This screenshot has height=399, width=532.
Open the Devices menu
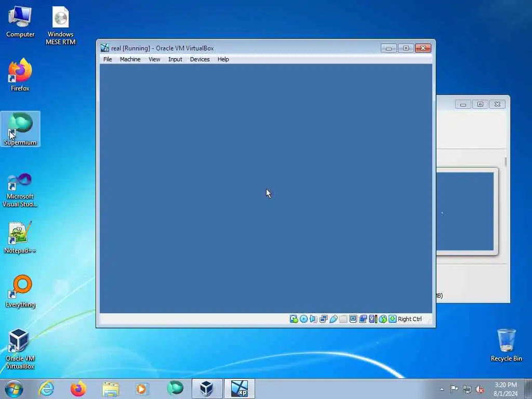tap(200, 59)
